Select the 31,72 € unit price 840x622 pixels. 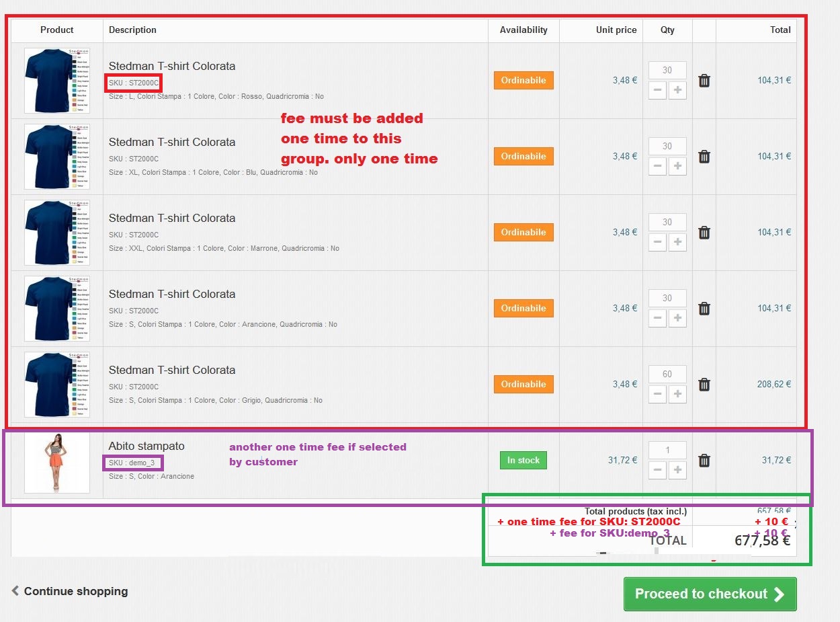(622, 460)
